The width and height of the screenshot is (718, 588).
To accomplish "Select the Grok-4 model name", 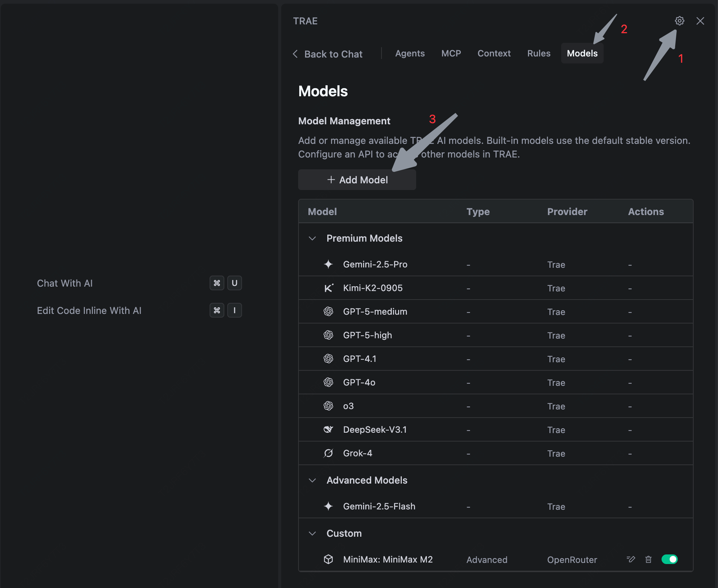I will pyautogui.click(x=358, y=453).
